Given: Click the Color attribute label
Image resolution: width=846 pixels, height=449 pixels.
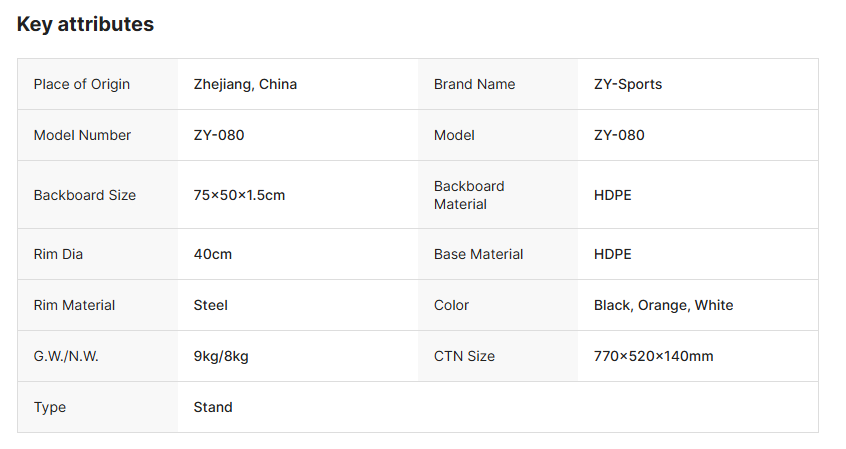Looking at the screenshot, I should coord(451,305).
